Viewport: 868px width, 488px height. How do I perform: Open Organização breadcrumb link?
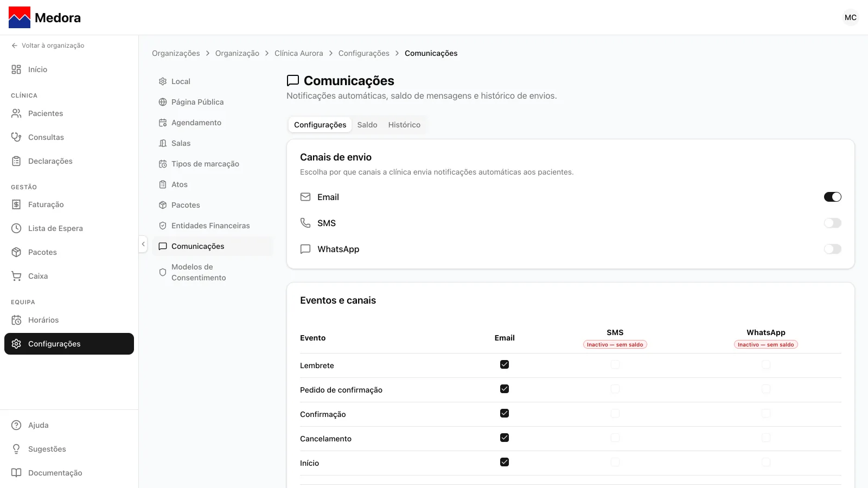coord(237,53)
